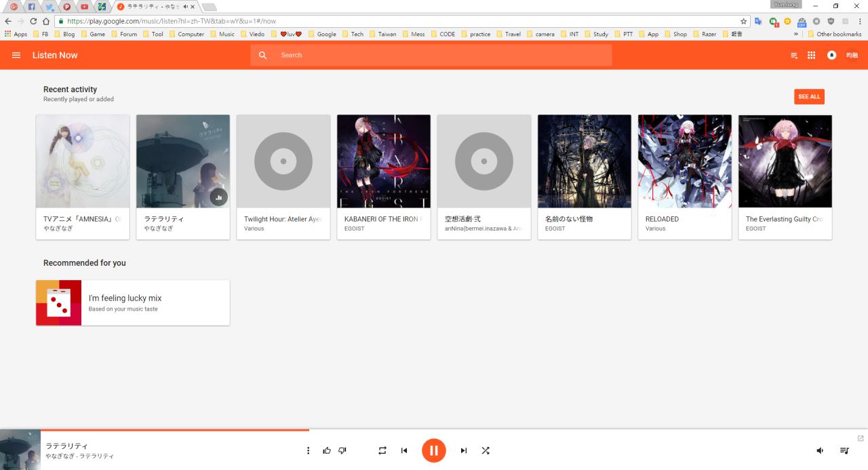The image size is (868, 470).
Task: Click the now playing album art thumbnail
Action: pos(20,450)
